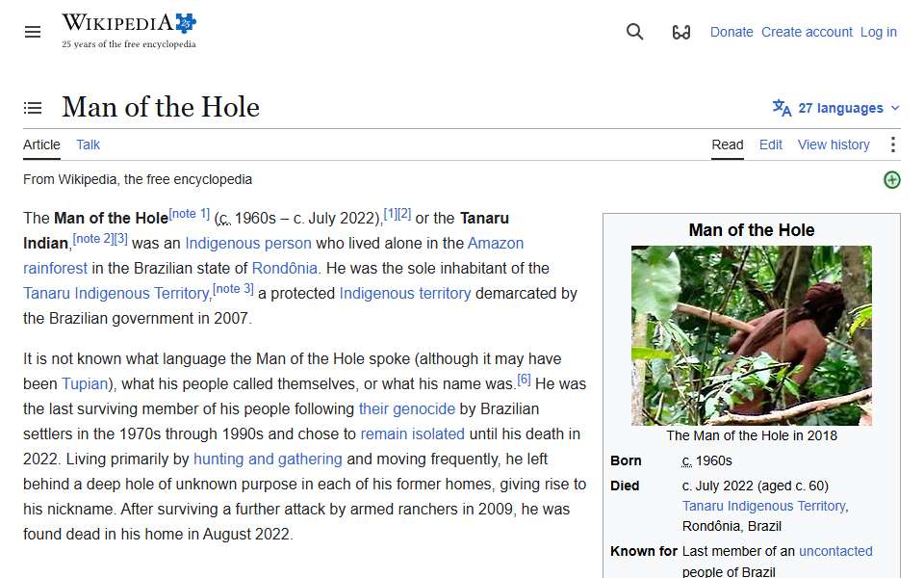Viewport: 924px width, 578px height.
Task: Select the Edit tab
Action: point(770,145)
